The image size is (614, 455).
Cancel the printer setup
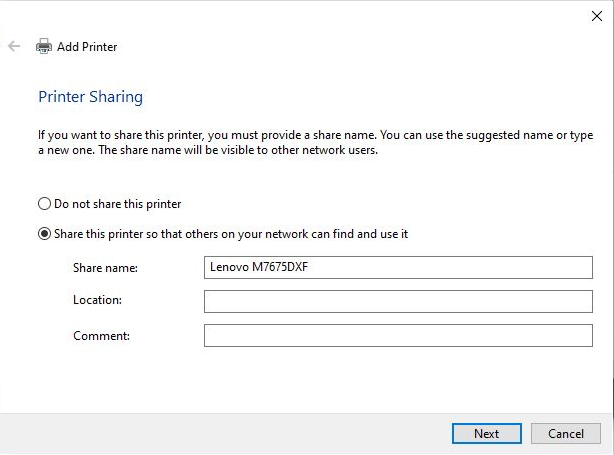pos(566,433)
